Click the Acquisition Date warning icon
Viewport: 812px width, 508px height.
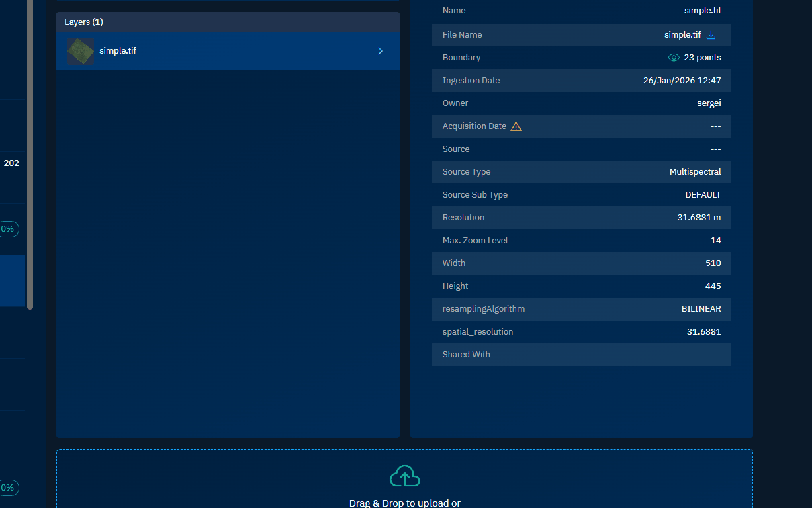pos(516,126)
